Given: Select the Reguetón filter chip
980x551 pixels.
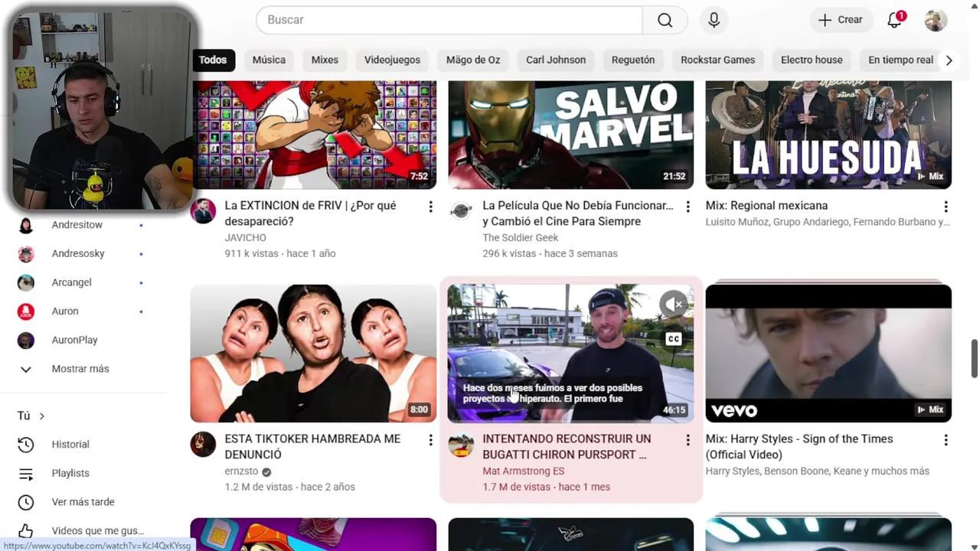Looking at the screenshot, I should [x=633, y=60].
